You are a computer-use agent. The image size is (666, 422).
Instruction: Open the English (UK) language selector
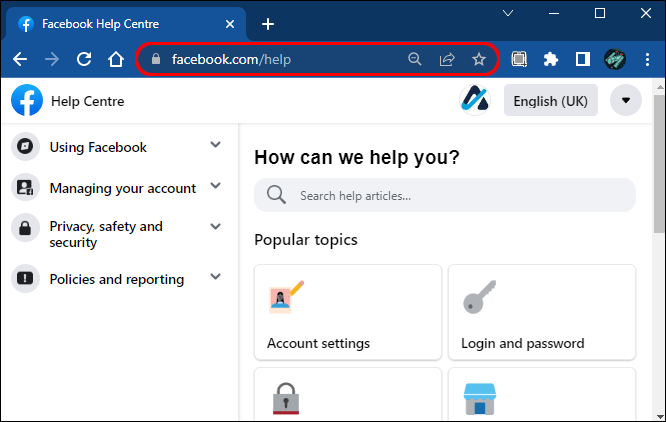(550, 100)
